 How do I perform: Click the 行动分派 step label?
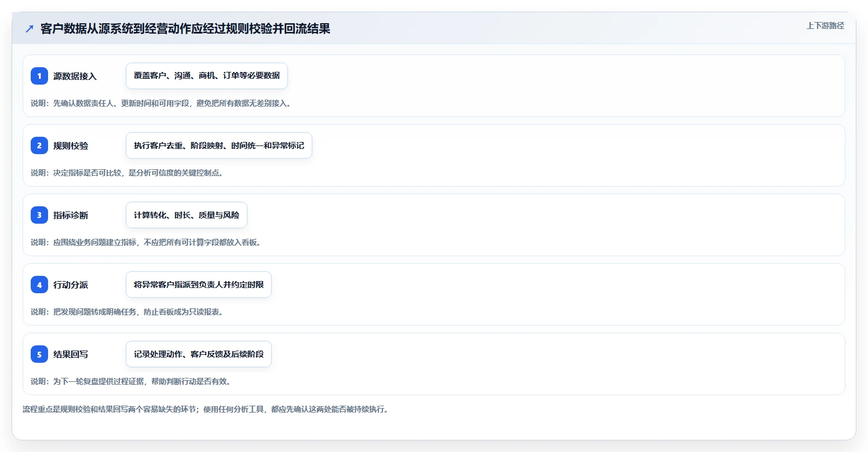[x=71, y=285]
